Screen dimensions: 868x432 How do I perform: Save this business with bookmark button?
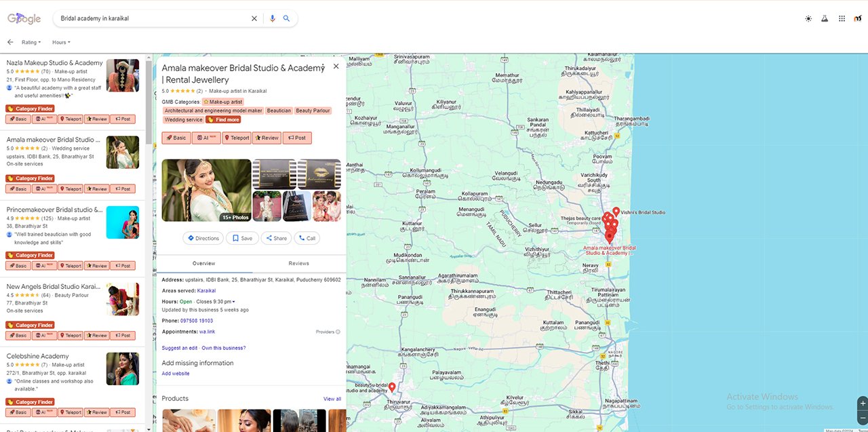(242, 238)
